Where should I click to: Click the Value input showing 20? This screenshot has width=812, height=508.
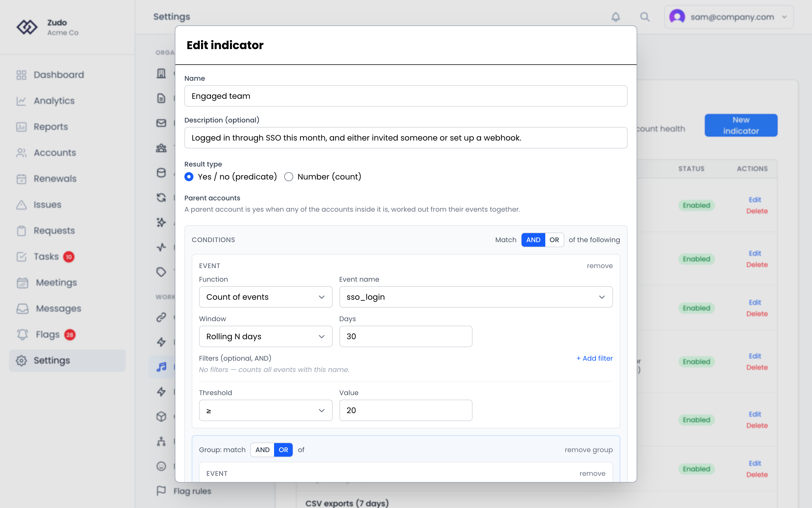[x=406, y=410]
